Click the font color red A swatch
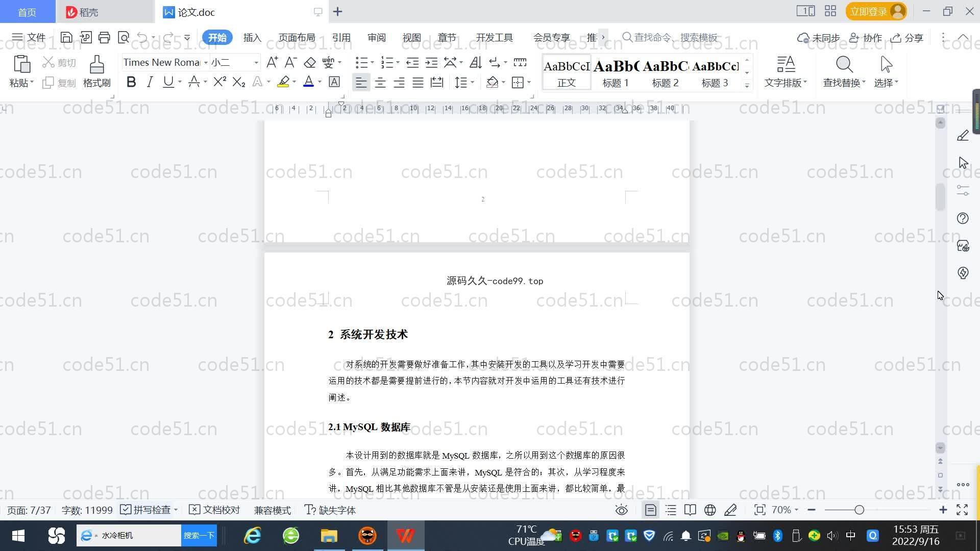 [308, 82]
